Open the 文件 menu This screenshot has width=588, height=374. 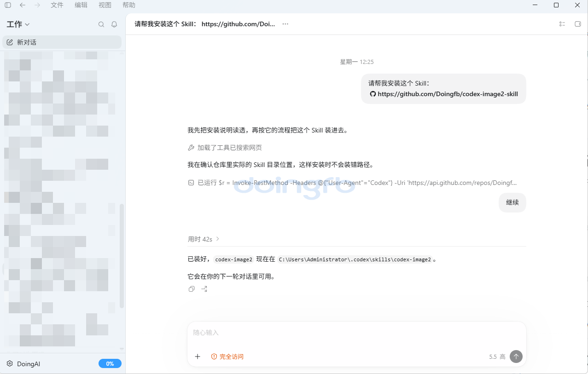coord(57,5)
